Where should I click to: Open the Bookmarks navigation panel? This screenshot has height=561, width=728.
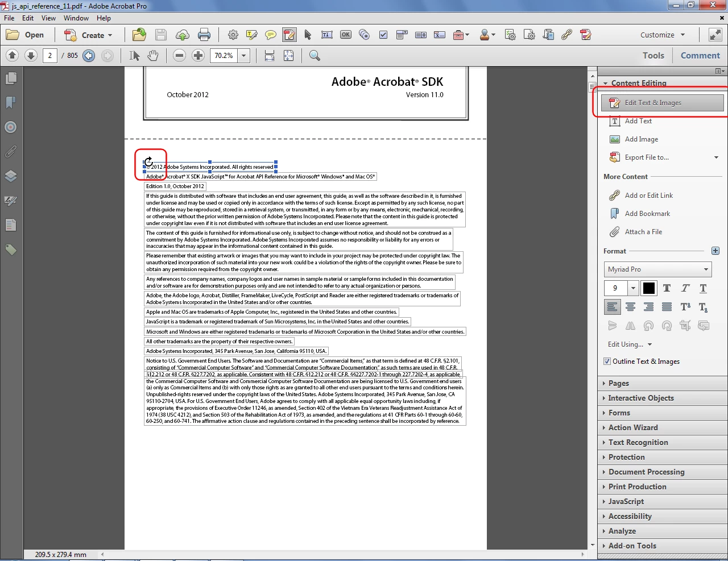pos(11,102)
